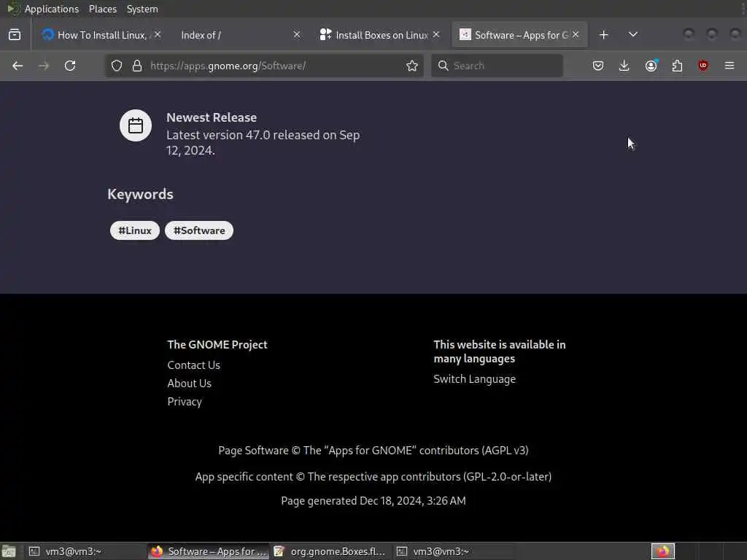Click into the Search box
The image size is (747, 560).
497,66
